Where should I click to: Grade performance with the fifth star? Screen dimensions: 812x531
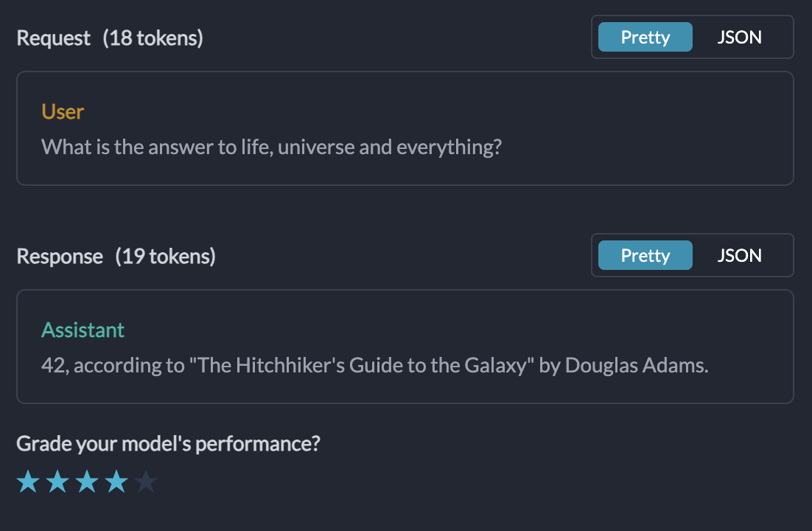(146, 483)
